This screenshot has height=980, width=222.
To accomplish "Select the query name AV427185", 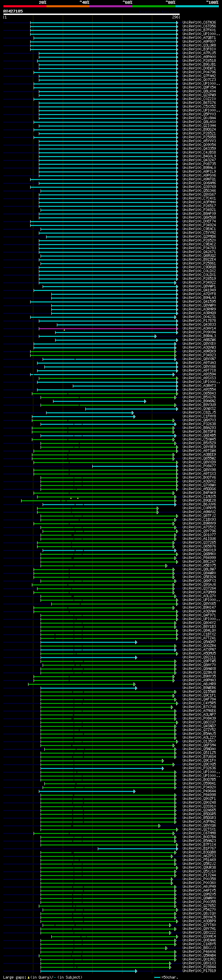I will (x=13, y=11).
